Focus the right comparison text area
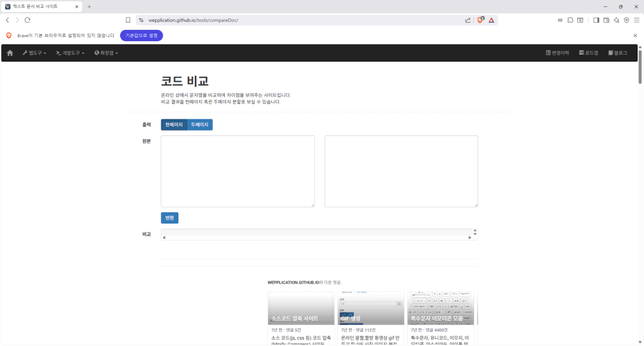Image resolution: width=644 pixels, height=346 pixels. click(401, 171)
